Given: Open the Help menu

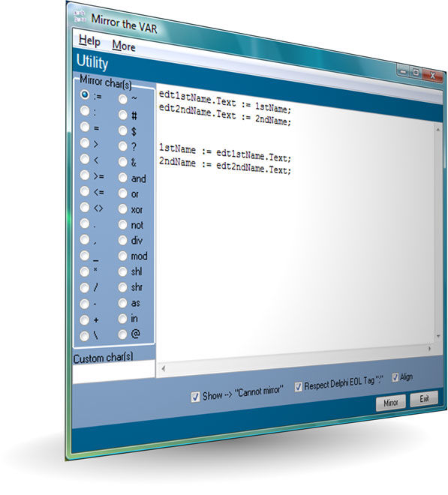Looking at the screenshot, I should pos(89,40).
